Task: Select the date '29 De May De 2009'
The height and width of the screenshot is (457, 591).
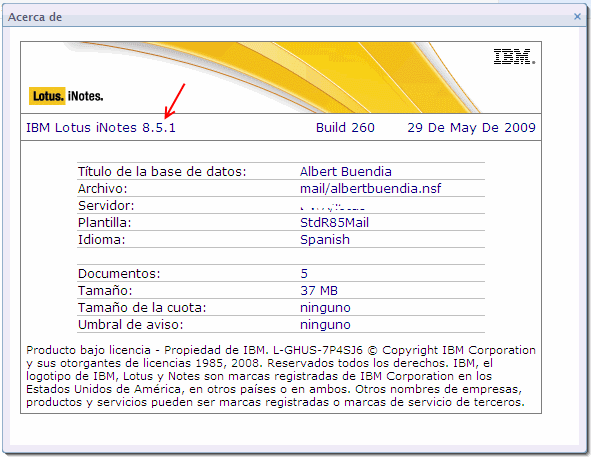Action: (x=472, y=127)
